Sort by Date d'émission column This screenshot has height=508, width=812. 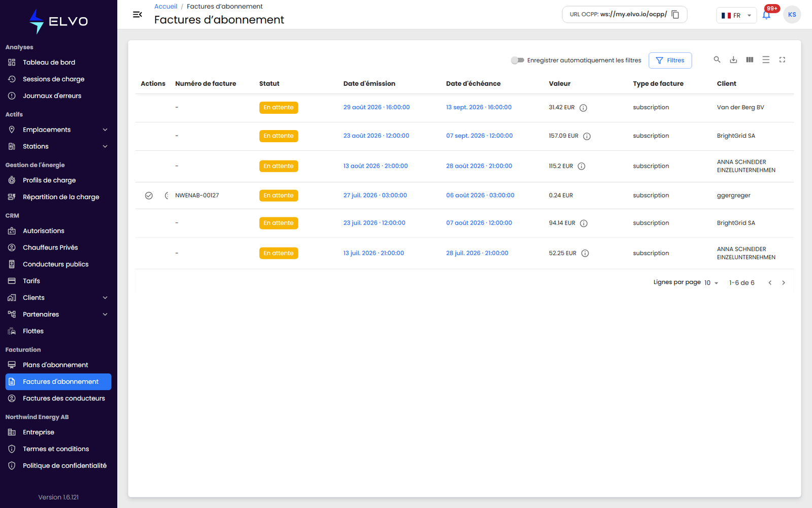click(x=369, y=83)
